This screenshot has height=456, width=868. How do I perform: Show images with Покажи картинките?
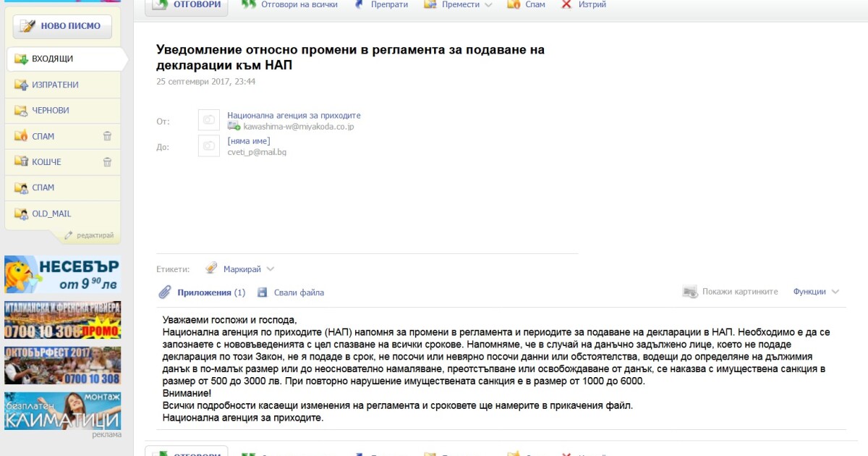pyautogui.click(x=731, y=292)
